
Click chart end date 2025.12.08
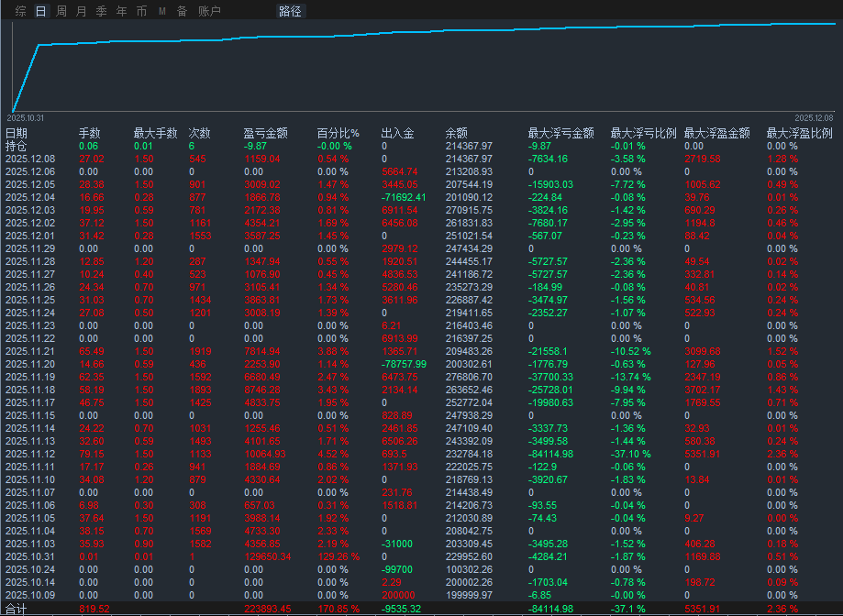pyautogui.click(x=814, y=118)
